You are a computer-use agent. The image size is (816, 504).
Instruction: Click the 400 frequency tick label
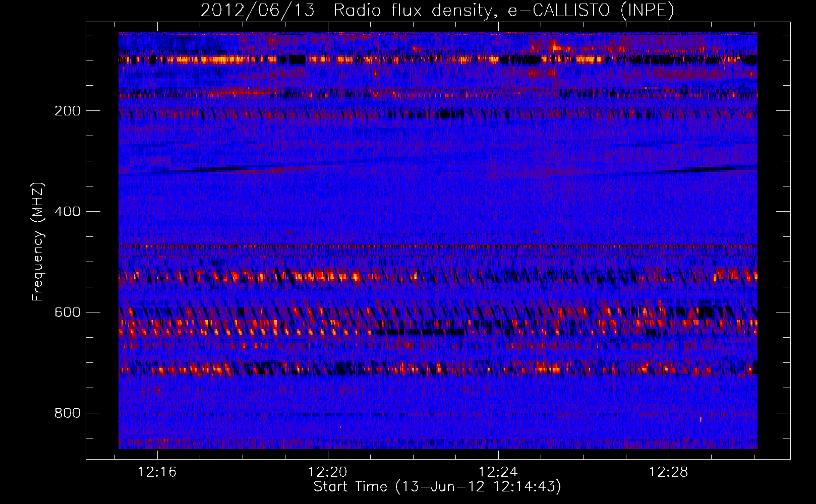(x=68, y=212)
